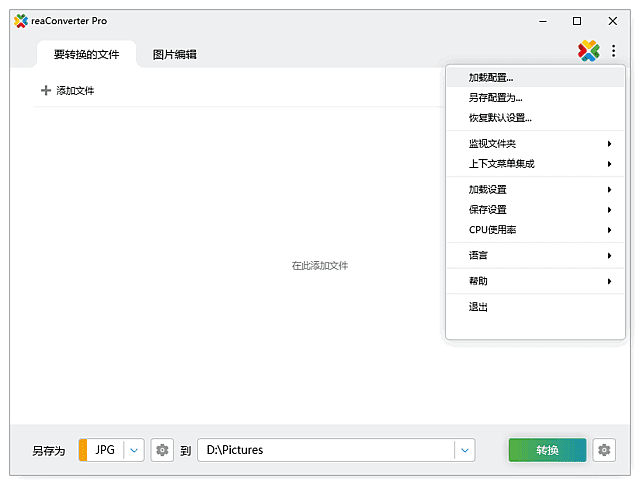
Task: Choose 退出 to exit the application
Action: pos(479,307)
